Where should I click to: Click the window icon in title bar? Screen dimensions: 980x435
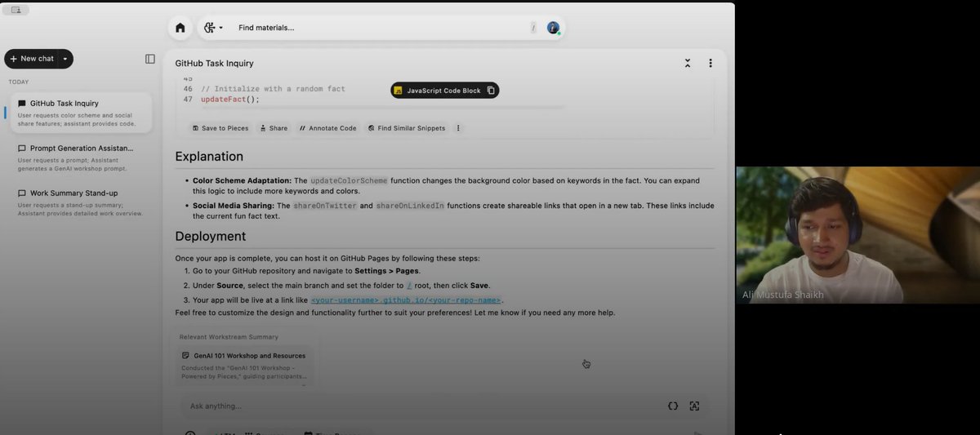tap(16, 10)
